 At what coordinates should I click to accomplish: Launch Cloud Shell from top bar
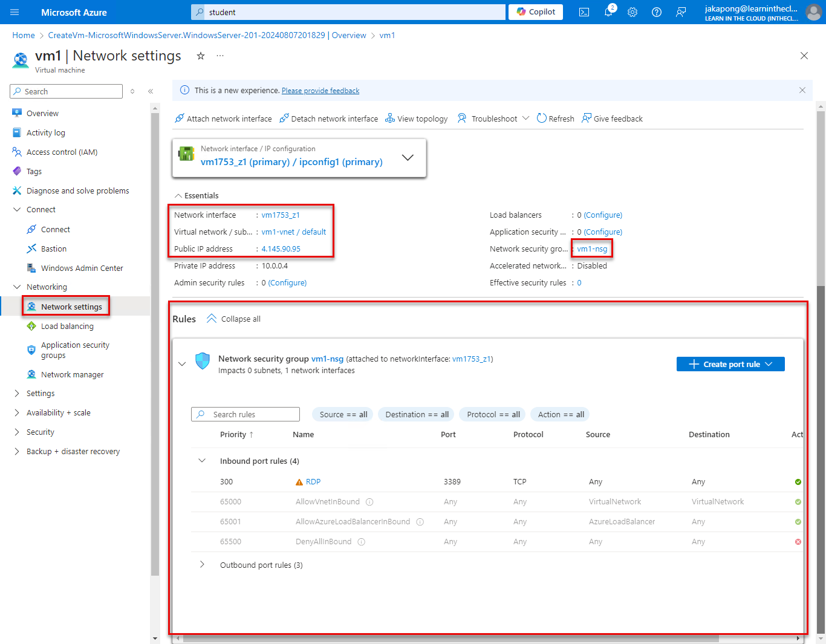click(584, 12)
